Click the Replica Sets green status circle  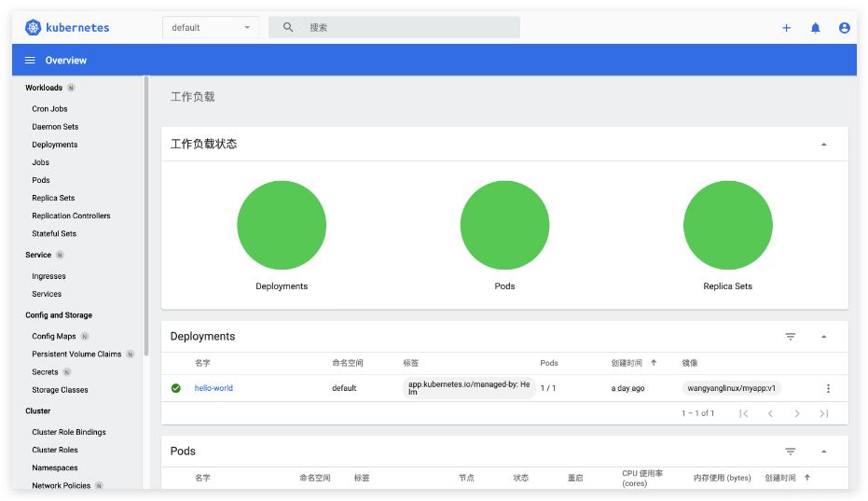(x=728, y=225)
